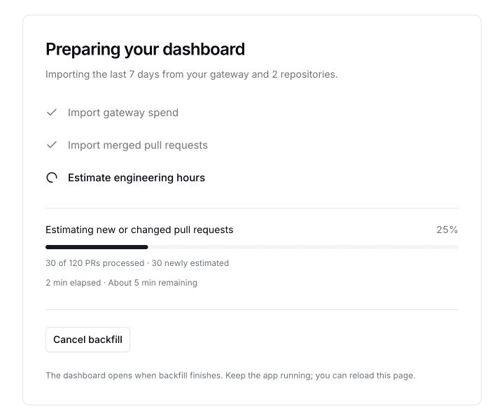The width and height of the screenshot is (504, 420).
Task: Click the divider line above Cancel backfill
Action: pos(252,310)
